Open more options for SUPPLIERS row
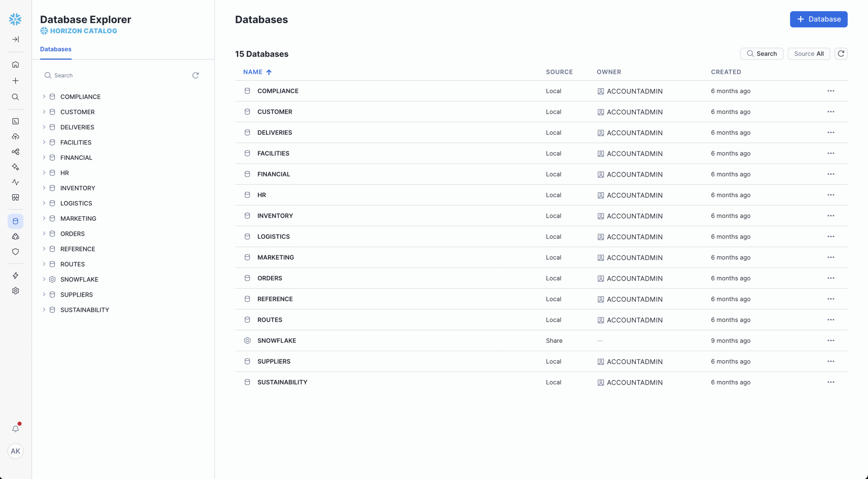 pos(831,361)
